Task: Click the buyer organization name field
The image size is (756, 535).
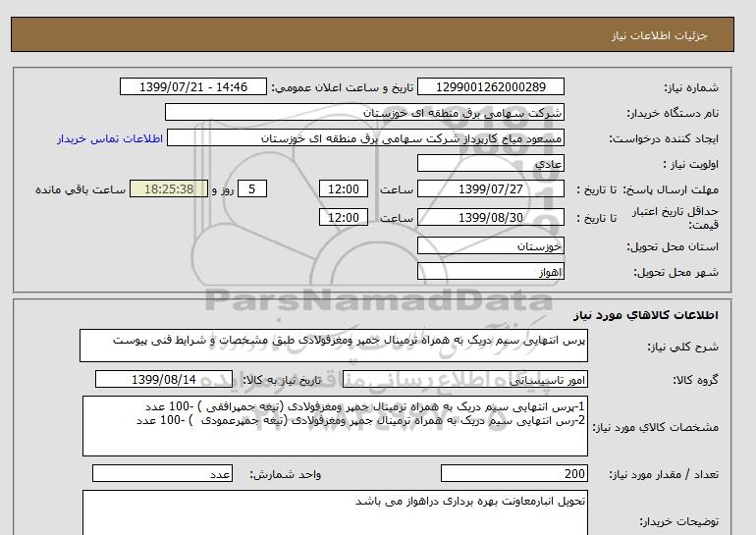Action: click(365, 113)
